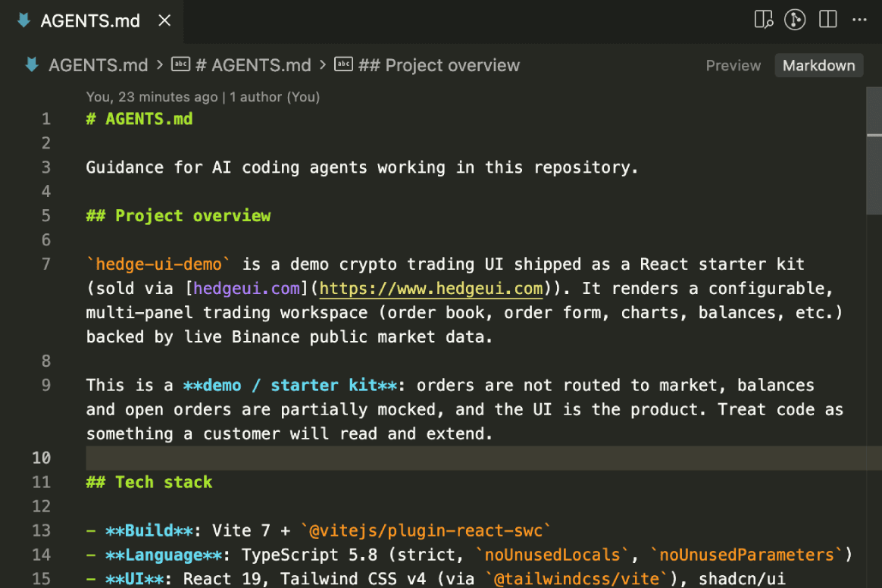Click the 'You, 23 minutes ago' blame annotation
Image resolution: width=882 pixels, height=588 pixels.
[x=202, y=97]
